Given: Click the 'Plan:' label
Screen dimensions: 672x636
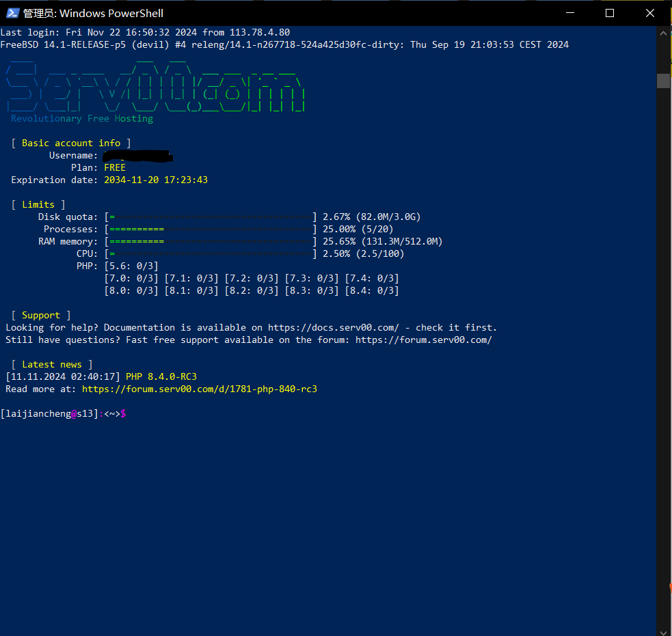Looking at the screenshot, I should click(85, 168).
